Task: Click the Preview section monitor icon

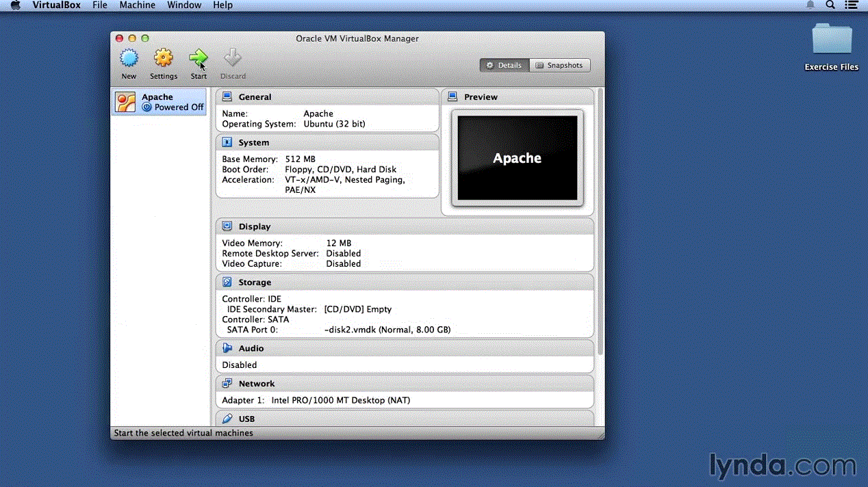Action: pos(452,97)
